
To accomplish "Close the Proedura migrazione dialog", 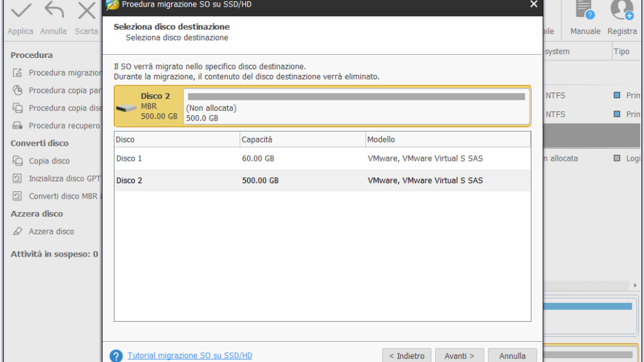I will pos(533,5).
